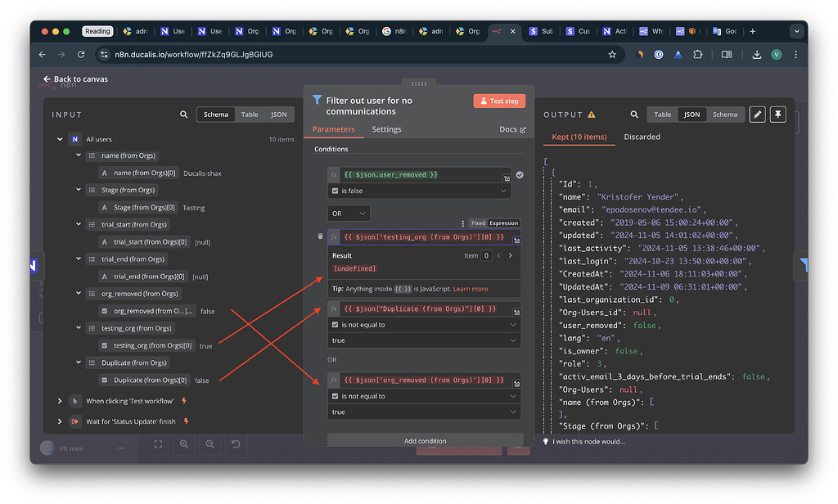The width and height of the screenshot is (838, 504).
Task: Pin the output data with the pin icon
Action: point(778,115)
